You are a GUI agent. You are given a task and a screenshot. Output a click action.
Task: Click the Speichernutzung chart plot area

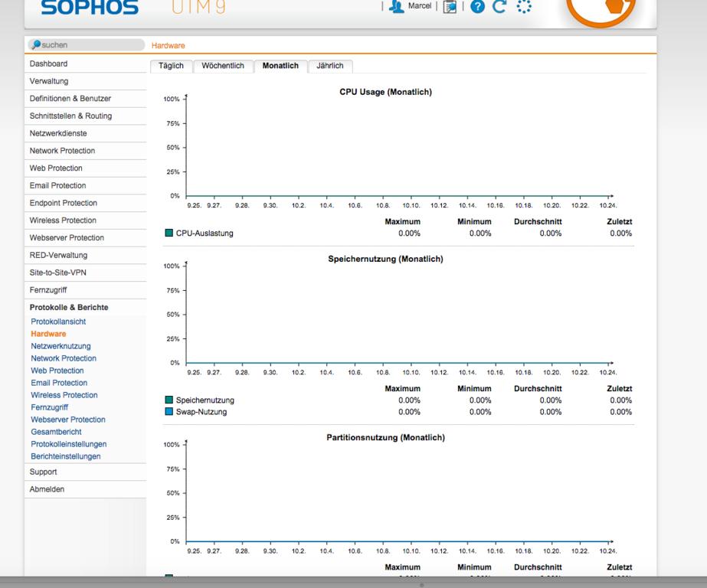pyautogui.click(x=398, y=314)
